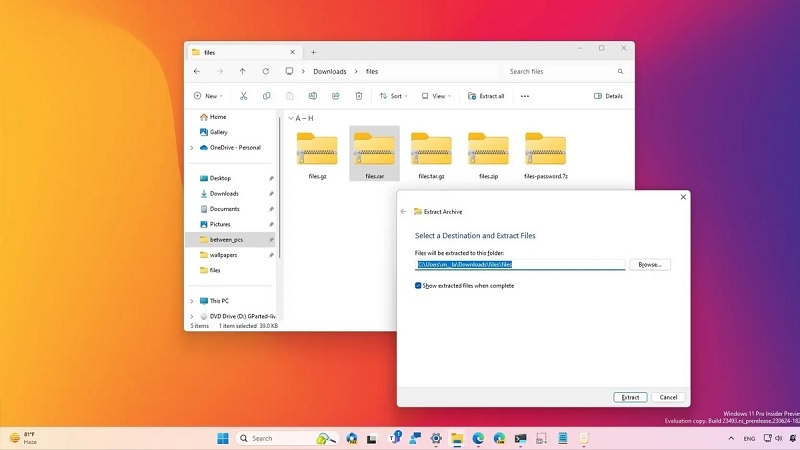This screenshot has height=450, width=800.
Task: Click the ENG language indicator
Action: click(749, 438)
